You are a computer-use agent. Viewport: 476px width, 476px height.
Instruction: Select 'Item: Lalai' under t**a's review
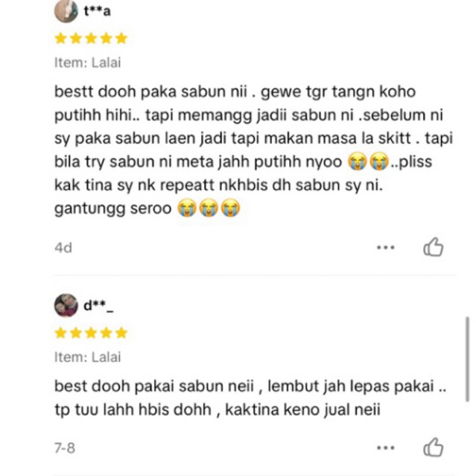(x=87, y=63)
